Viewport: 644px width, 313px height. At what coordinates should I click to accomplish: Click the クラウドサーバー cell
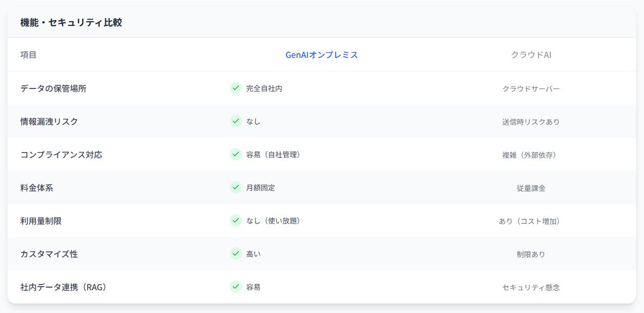tap(531, 89)
